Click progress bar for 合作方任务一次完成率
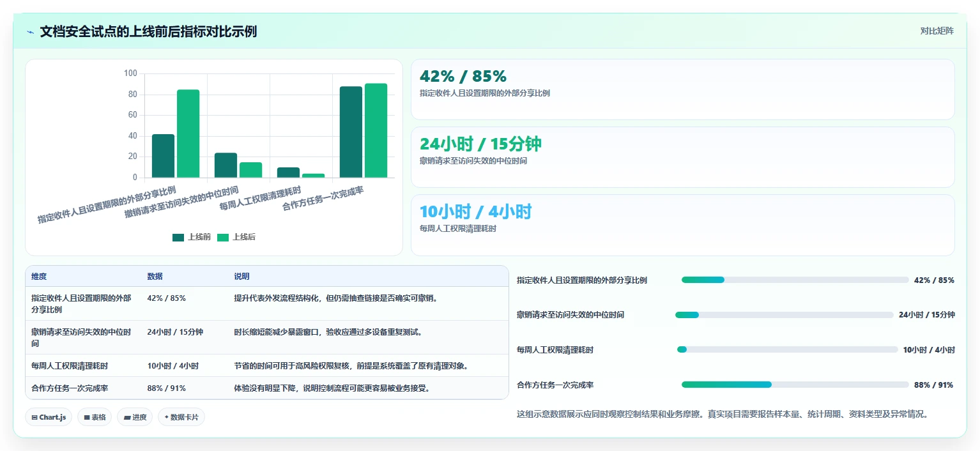This screenshot has width=980, height=451. [x=795, y=385]
